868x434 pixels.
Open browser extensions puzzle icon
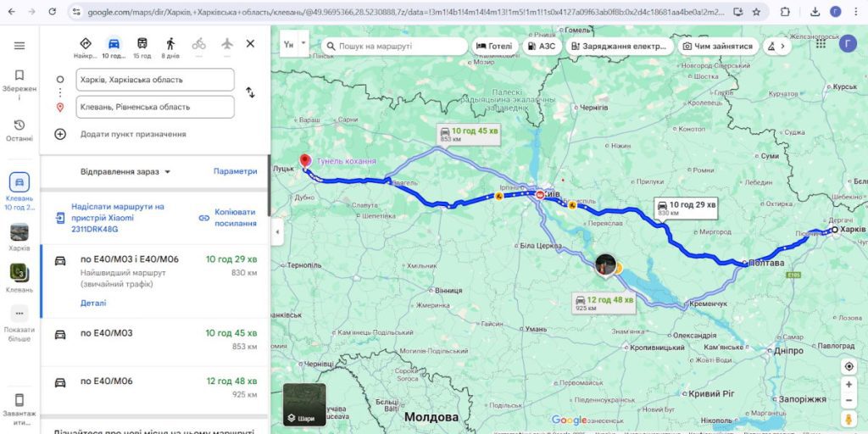click(x=785, y=12)
